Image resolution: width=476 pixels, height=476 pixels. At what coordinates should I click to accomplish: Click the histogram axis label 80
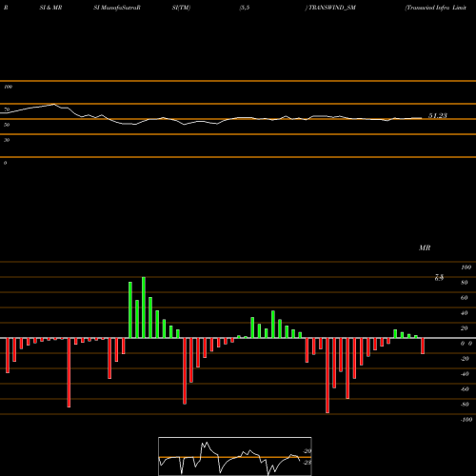[465, 283]
